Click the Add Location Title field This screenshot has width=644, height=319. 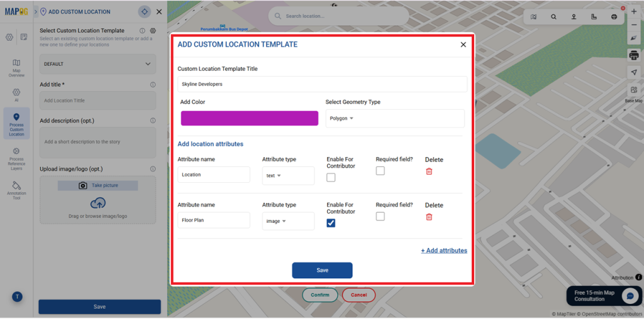coord(97,100)
